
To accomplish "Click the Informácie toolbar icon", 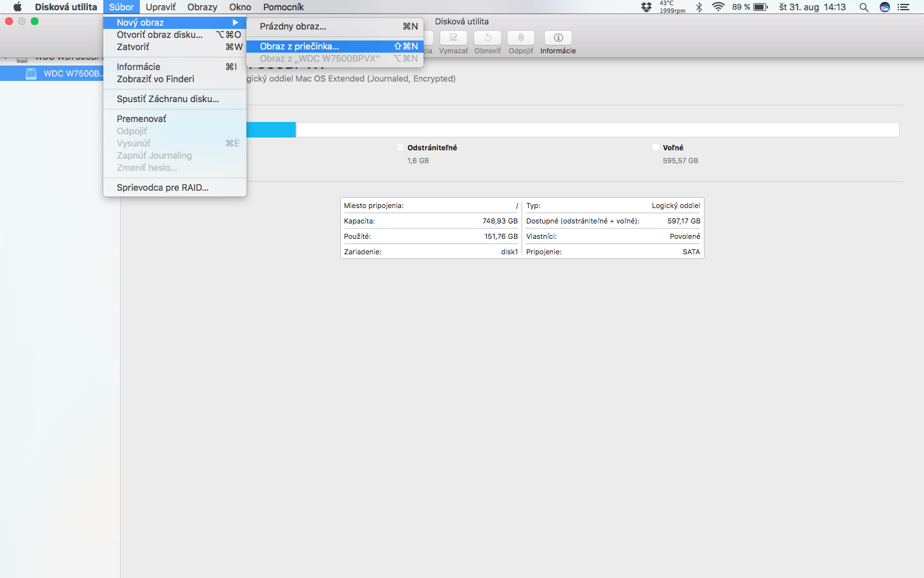I will (x=558, y=38).
